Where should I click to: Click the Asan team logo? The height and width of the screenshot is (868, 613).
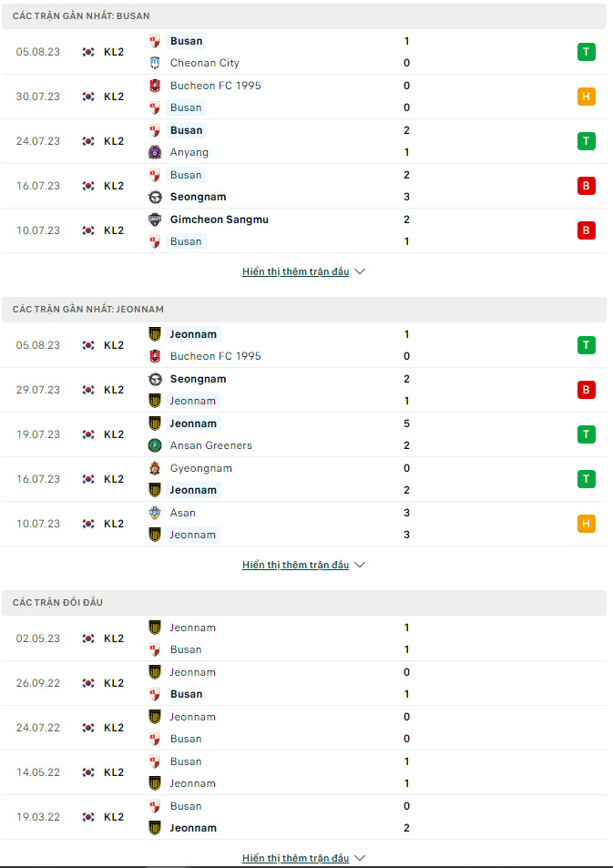coord(155,513)
